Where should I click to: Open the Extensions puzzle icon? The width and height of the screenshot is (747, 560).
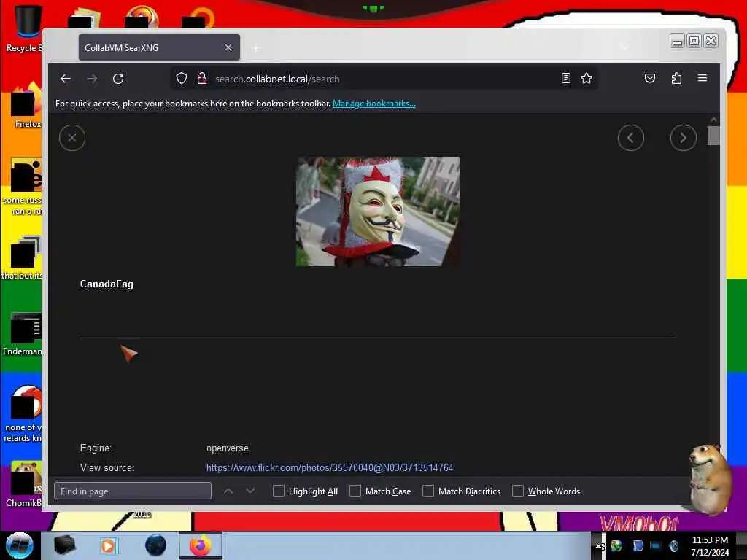click(676, 78)
